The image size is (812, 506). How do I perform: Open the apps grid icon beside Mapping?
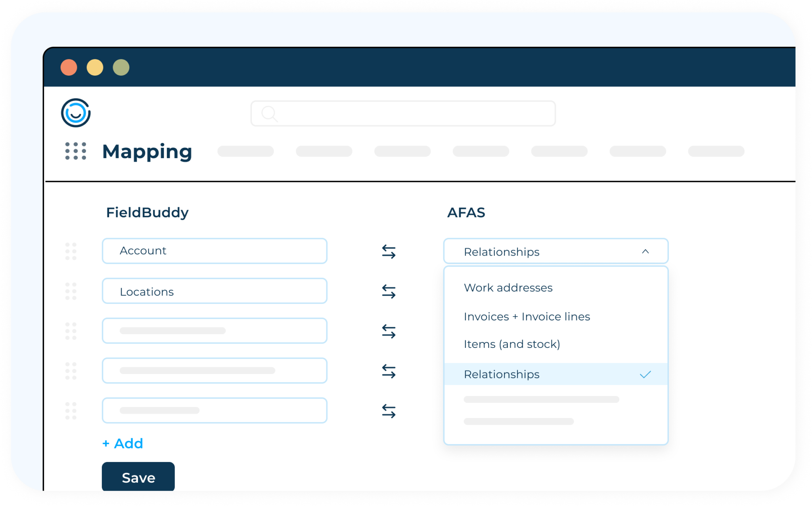pos(75,152)
